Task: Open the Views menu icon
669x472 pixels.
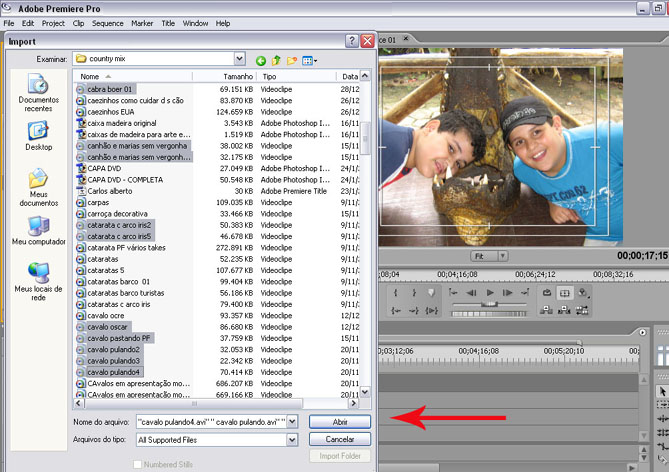Action: pos(310,60)
